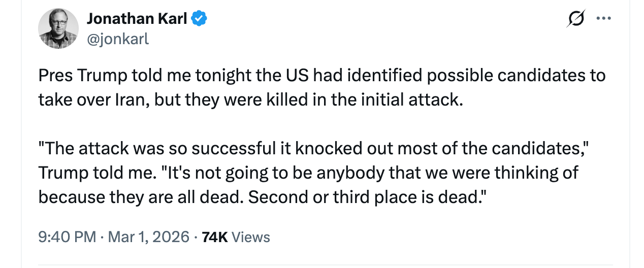Click the tweet line starting "Pres Trump told me tonight"
The width and height of the screenshot is (644, 268).
pos(321,76)
